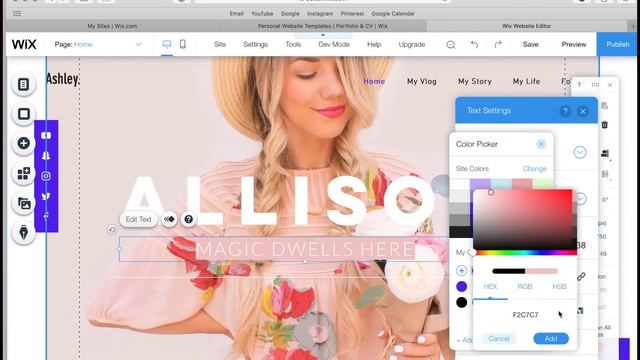Viewport: 640px width, 360px height.
Task: Open the Site menu
Action: point(220,44)
